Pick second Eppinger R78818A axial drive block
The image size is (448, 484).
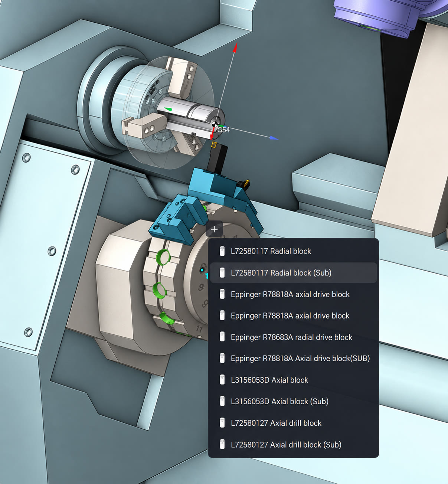293,316
